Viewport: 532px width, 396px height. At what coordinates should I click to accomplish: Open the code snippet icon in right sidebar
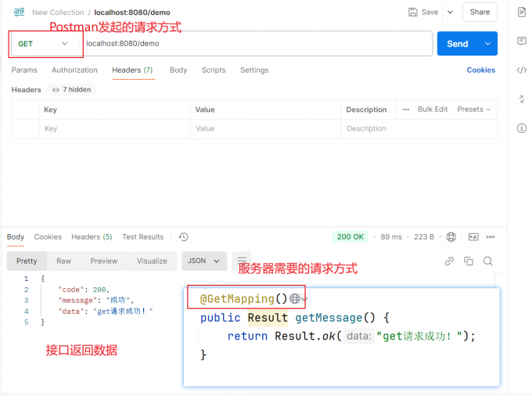coord(522,70)
